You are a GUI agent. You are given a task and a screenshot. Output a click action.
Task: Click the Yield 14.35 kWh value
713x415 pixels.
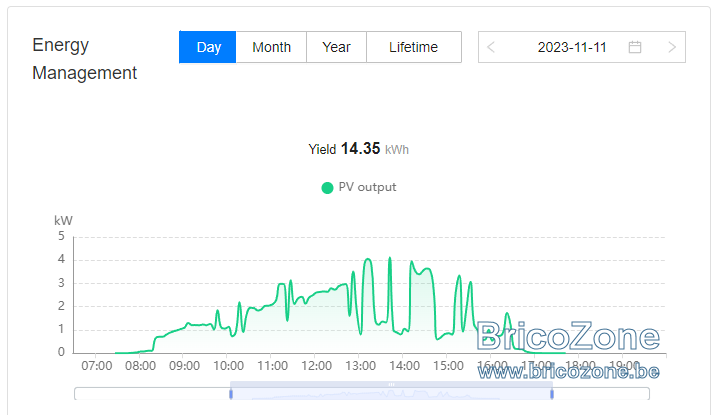coord(358,149)
